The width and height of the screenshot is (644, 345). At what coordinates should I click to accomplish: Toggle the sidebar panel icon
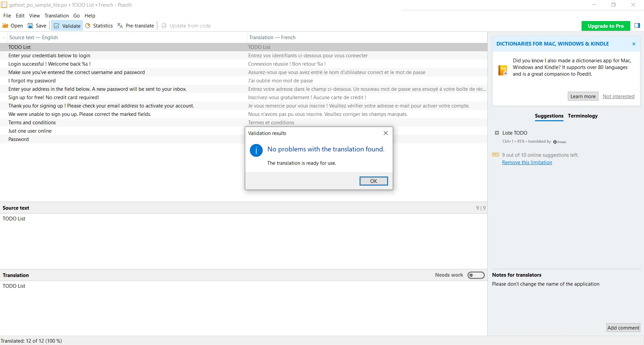(637, 26)
